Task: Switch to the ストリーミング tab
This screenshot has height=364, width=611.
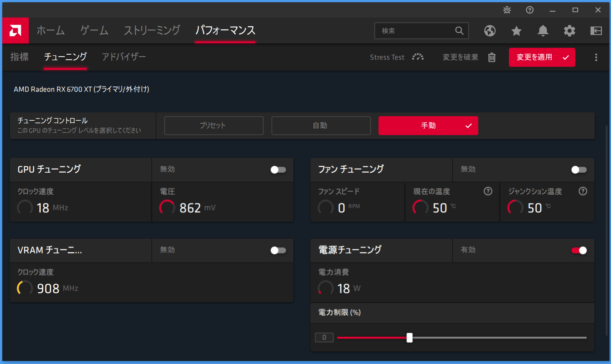Action: (x=152, y=30)
